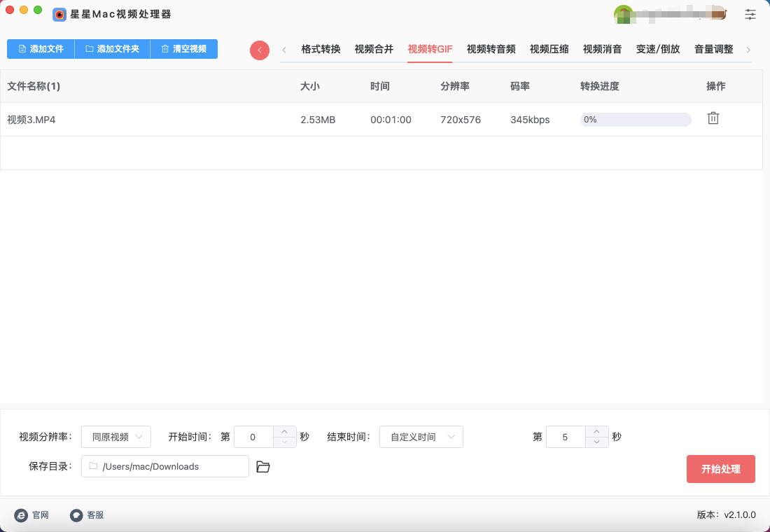The image size is (770, 532).
Task: Decrease the end time seconds stepper
Action: coord(596,442)
